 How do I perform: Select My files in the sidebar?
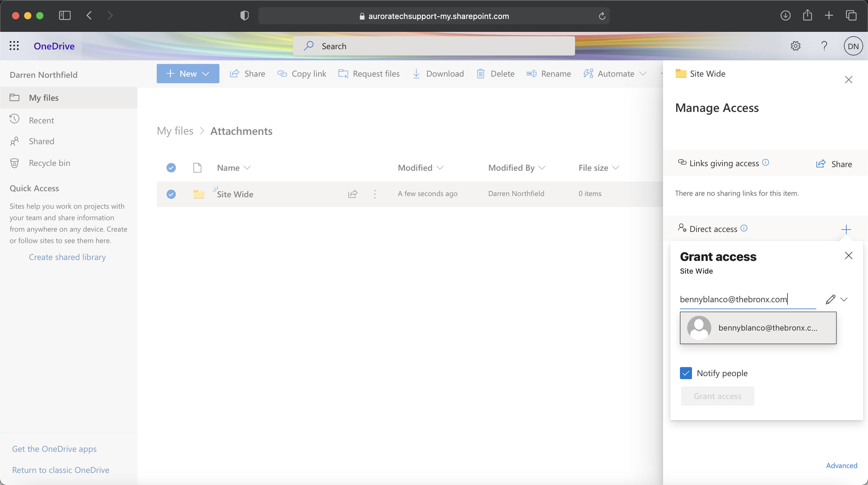tap(44, 97)
